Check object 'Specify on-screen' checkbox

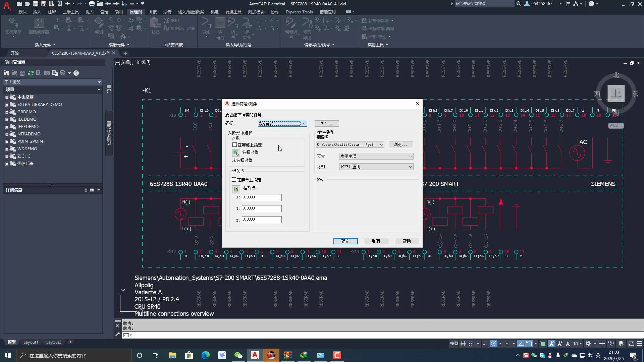point(234,145)
